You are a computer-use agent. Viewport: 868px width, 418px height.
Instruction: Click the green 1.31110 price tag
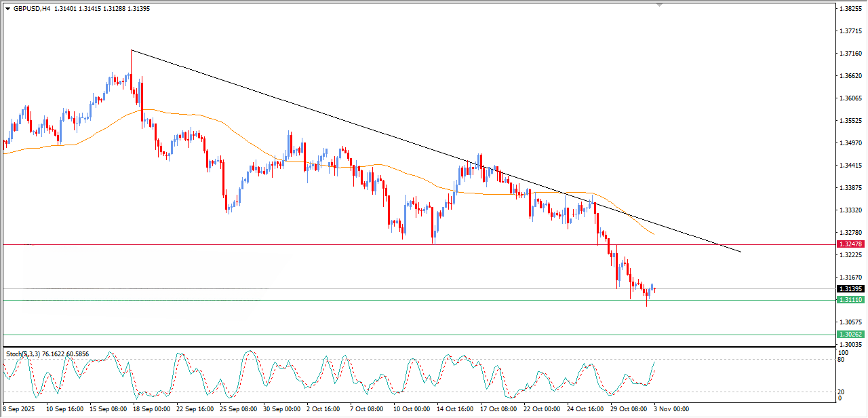[x=850, y=300]
